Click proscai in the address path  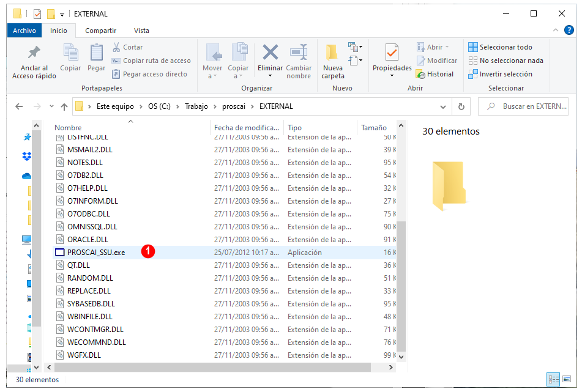tap(233, 106)
